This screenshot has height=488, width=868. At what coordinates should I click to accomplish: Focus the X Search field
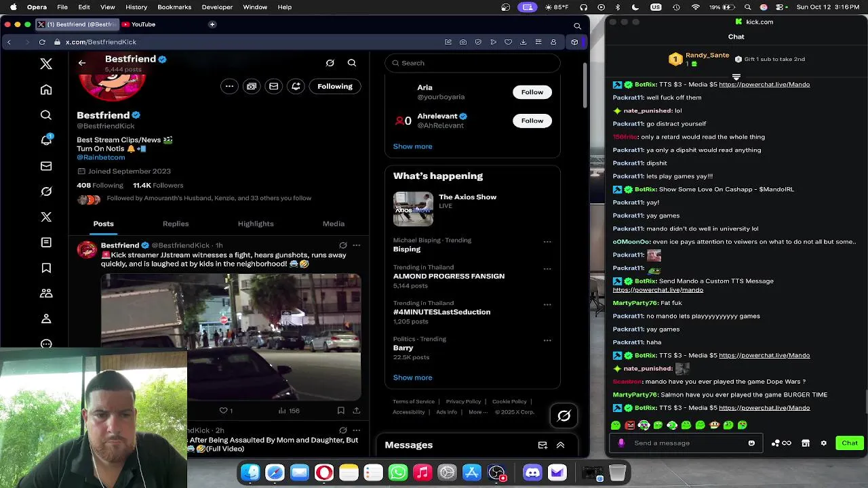click(x=473, y=63)
